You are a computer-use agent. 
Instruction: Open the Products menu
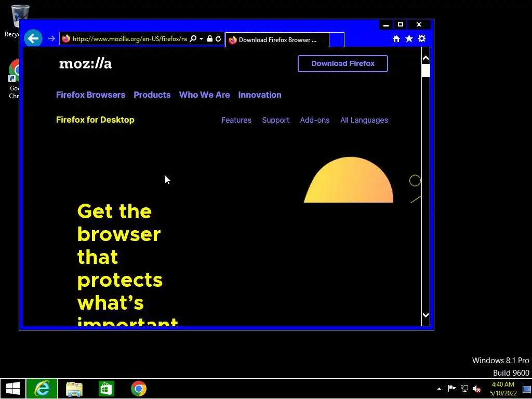152,95
